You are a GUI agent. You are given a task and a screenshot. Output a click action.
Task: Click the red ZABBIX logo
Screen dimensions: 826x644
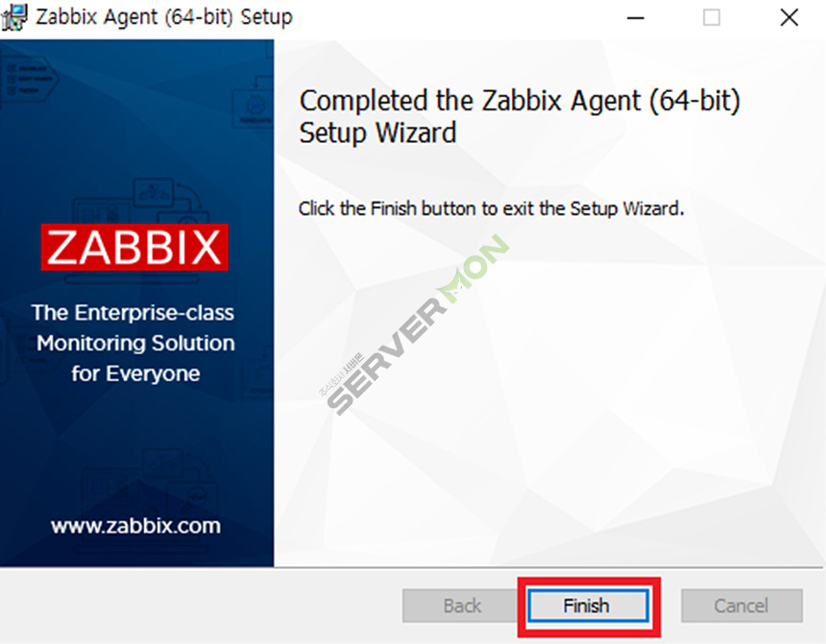(x=134, y=247)
